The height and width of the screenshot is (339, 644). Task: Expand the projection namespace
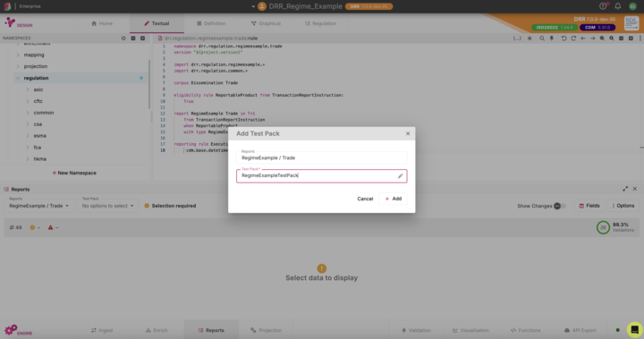[18, 66]
